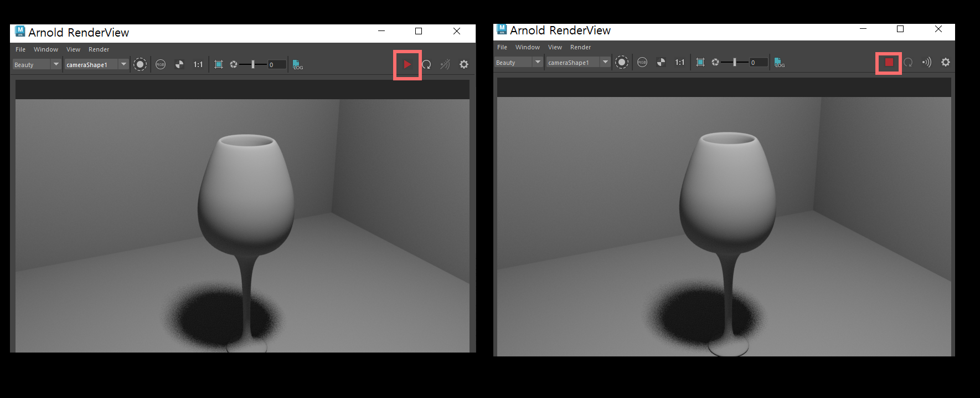Toggle the IPR broadcast icon in right window
Screen dimensions: 980x398
pos(927,63)
